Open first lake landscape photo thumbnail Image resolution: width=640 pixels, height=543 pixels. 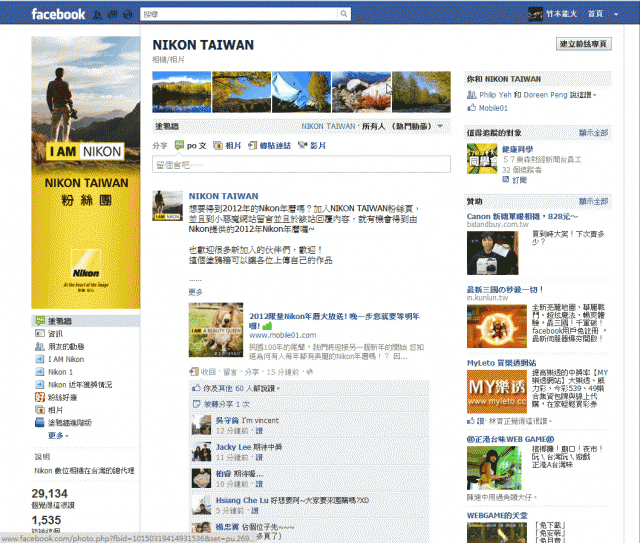pyautogui.click(x=182, y=92)
